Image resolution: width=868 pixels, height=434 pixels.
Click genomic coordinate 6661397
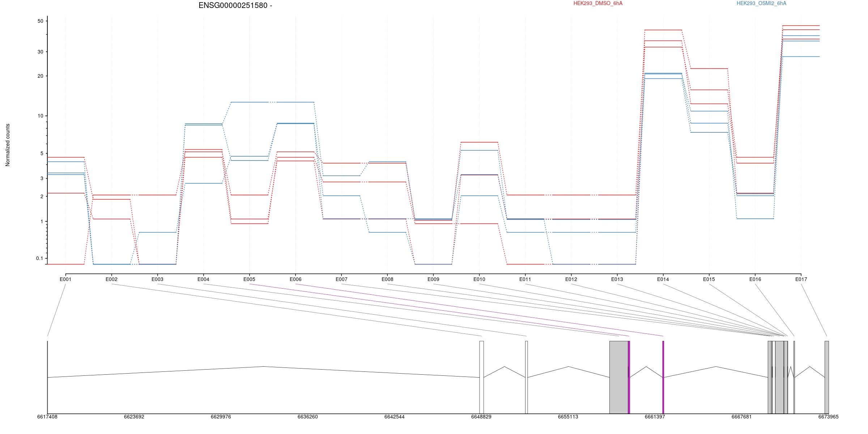click(655, 417)
